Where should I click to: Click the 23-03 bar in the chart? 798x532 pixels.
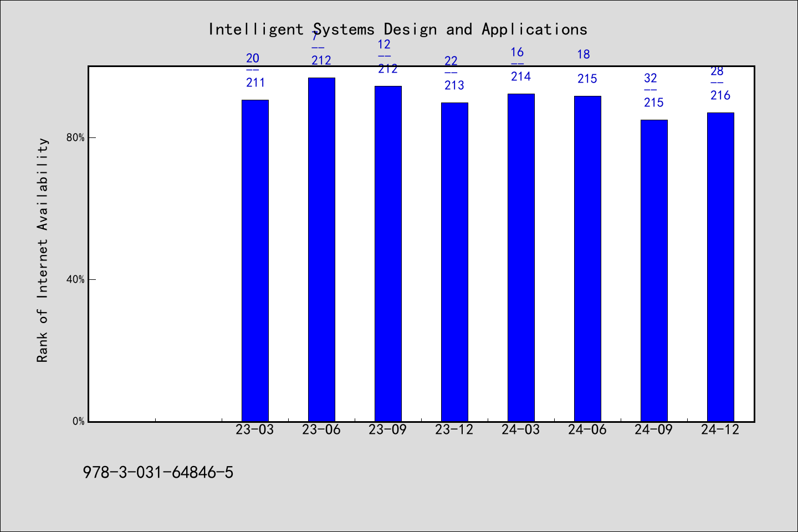[255, 260]
